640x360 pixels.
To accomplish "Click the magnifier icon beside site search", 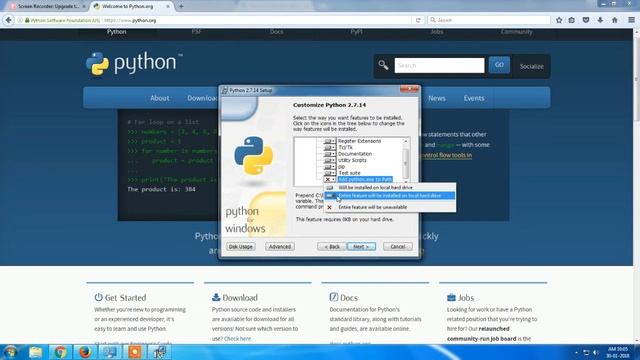I will pos(383,65).
